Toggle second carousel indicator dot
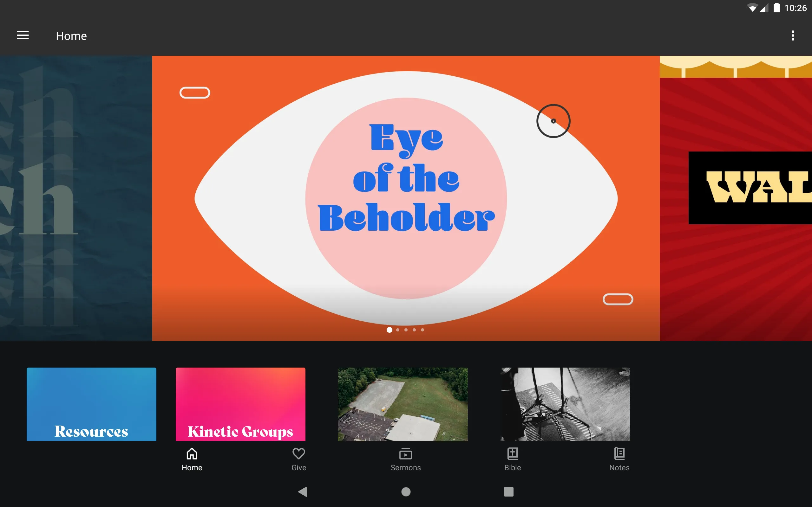The image size is (812, 507). tap(397, 330)
